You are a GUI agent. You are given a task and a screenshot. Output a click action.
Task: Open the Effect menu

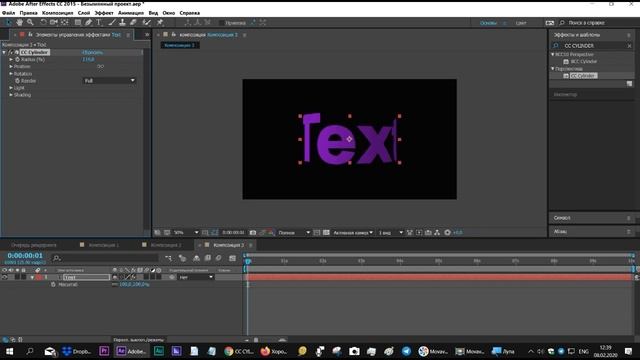coord(104,13)
